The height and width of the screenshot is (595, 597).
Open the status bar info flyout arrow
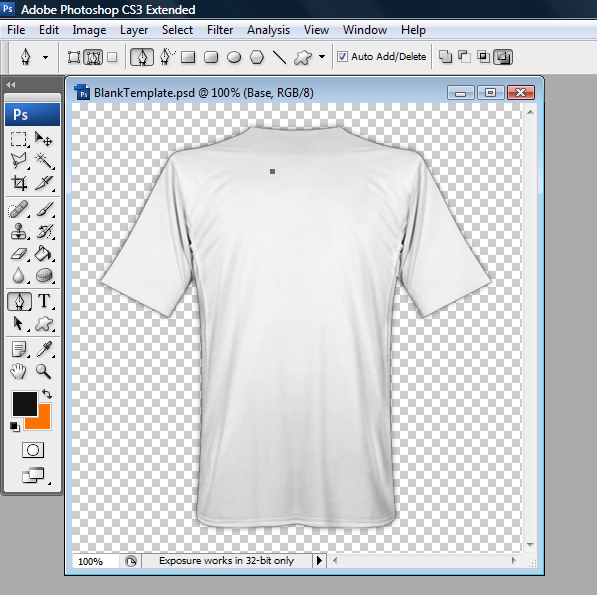[x=319, y=560]
